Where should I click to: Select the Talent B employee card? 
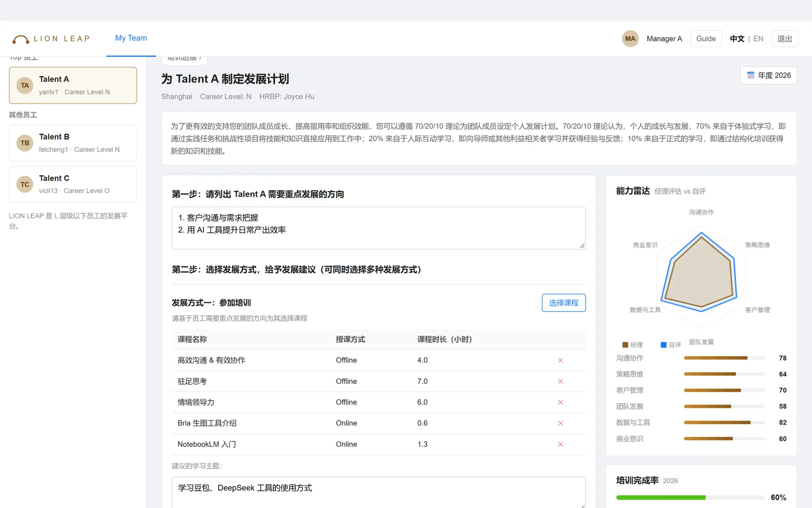[x=73, y=143]
